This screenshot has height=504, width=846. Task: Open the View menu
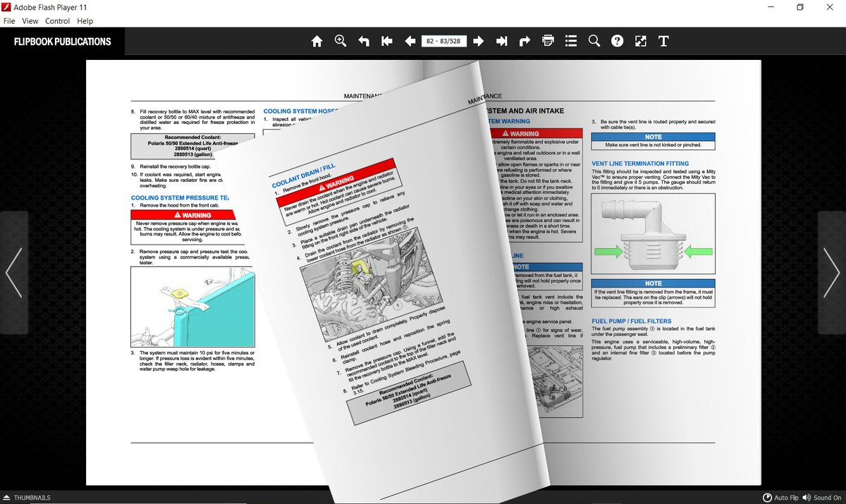(x=30, y=21)
